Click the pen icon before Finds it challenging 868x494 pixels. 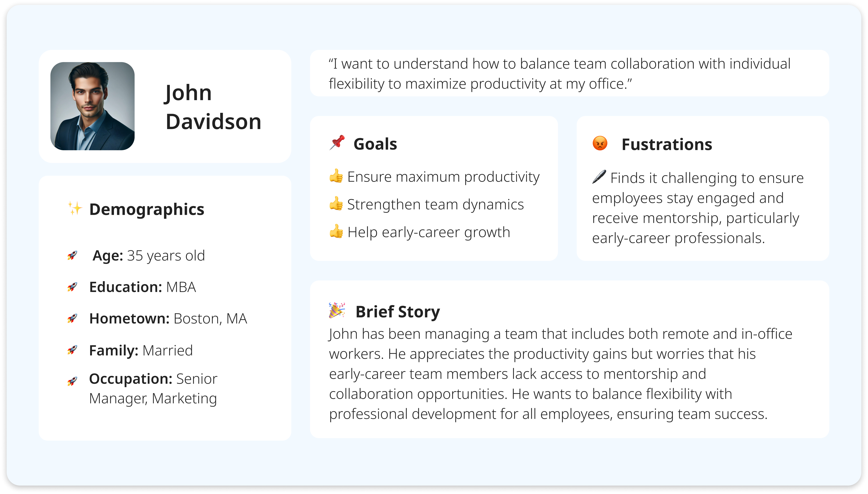pyautogui.click(x=599, y=177)
